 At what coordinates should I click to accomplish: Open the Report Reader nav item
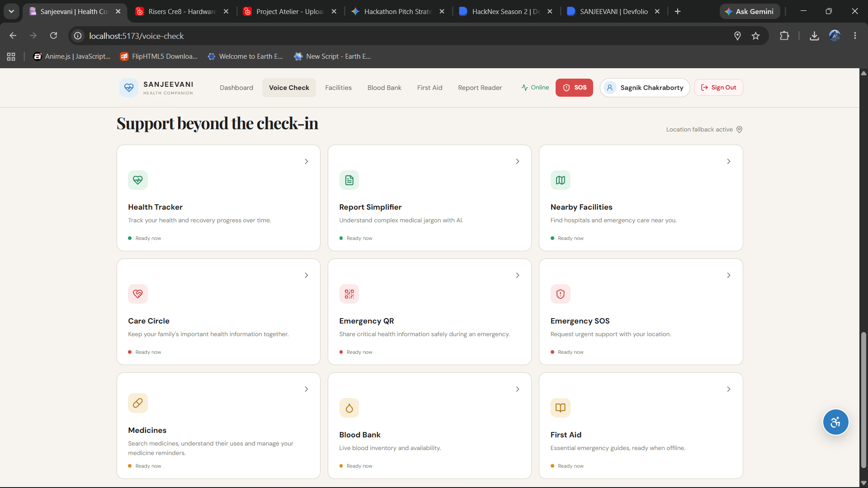pyautogui.click(x=480, y=88)
